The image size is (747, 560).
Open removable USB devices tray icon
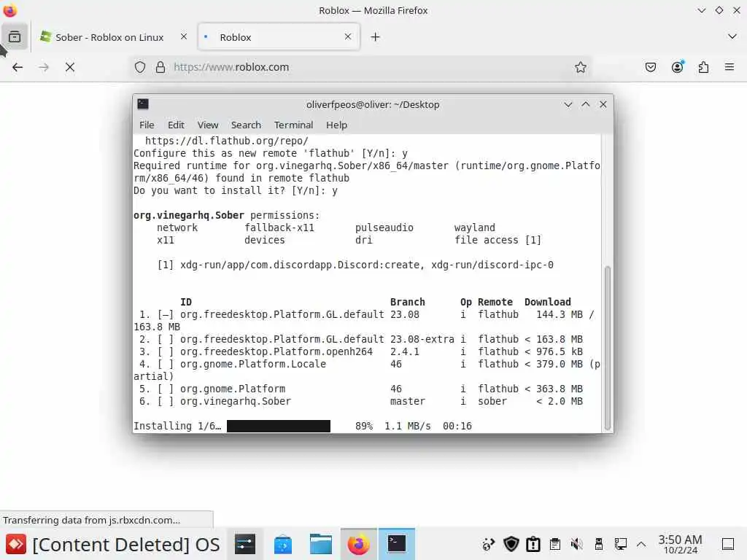598,544
